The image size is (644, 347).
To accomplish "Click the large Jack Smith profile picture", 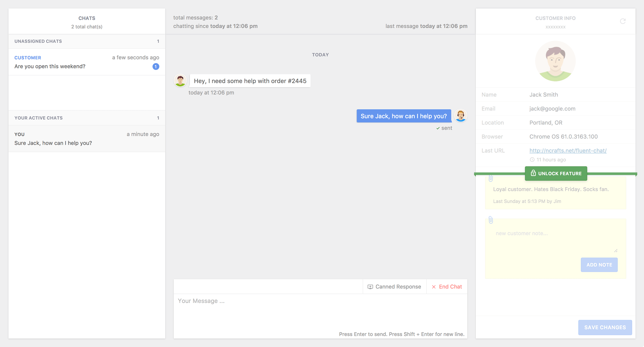I will click(x=555, y=61).
